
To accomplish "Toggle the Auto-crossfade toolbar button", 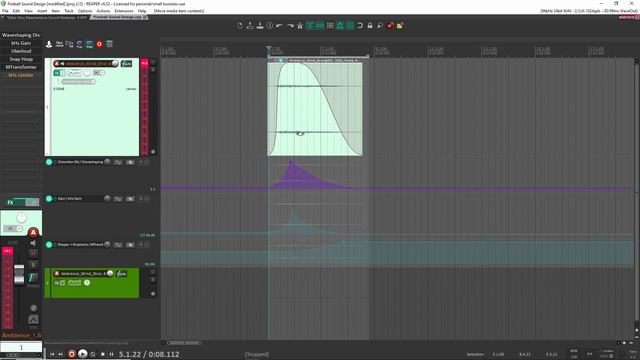I will (310, 25).
